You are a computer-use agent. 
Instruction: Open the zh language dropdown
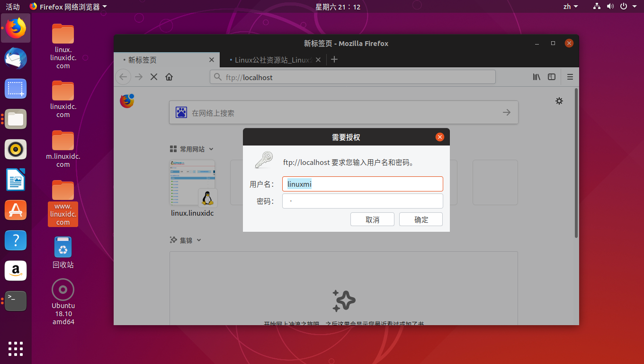(x=571, y=6)
